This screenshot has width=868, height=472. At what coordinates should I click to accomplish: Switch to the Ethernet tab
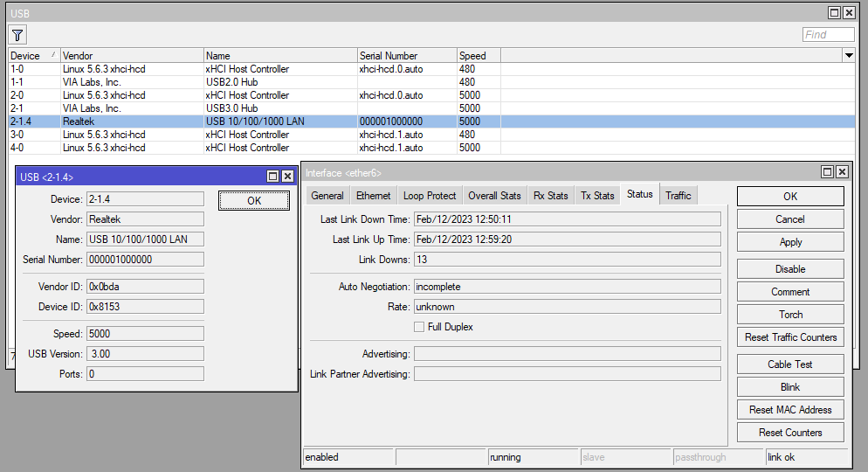click(x=373, y=196)
